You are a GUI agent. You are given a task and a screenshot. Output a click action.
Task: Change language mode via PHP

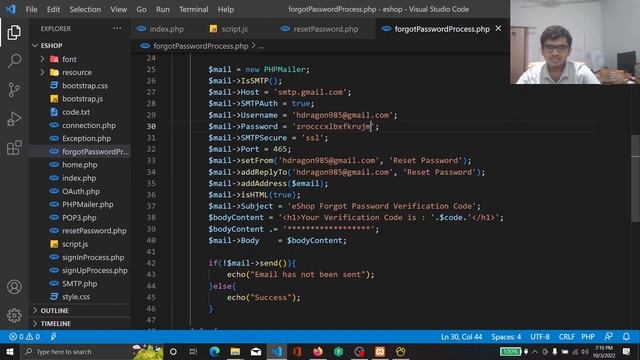tap(588, 337)
